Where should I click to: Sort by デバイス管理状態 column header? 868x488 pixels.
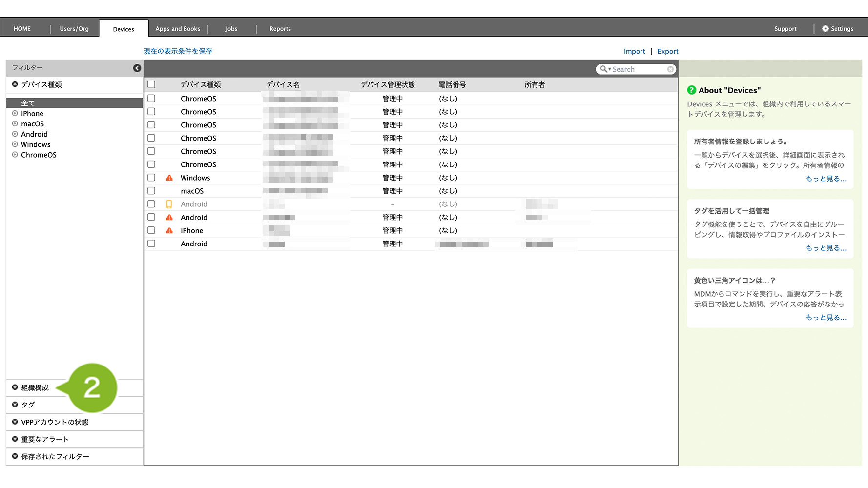pyautogui.click(x=388, y=85)
